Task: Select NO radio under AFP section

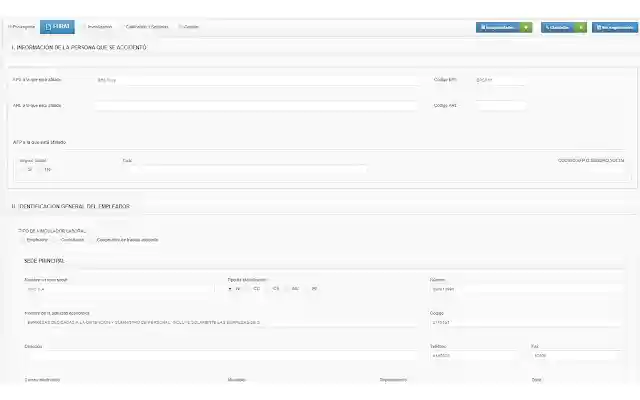Action: pyautogui.click(x=41, y=169)
